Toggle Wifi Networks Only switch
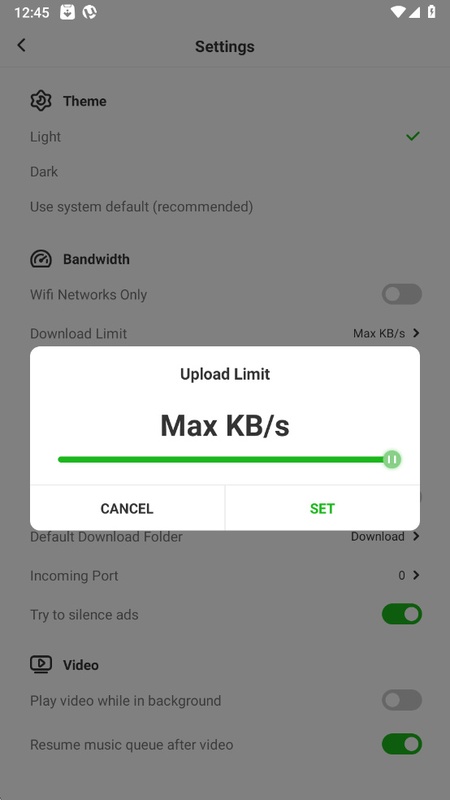This screenshot has width=450, height=800. (x=402, y=294)
